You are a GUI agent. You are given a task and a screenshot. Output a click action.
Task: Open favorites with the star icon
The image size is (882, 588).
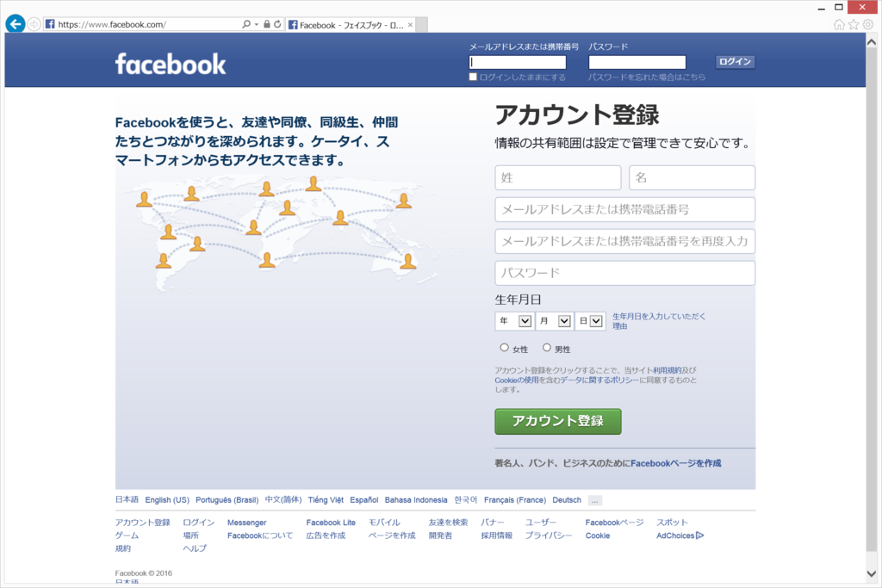(854, 24)
